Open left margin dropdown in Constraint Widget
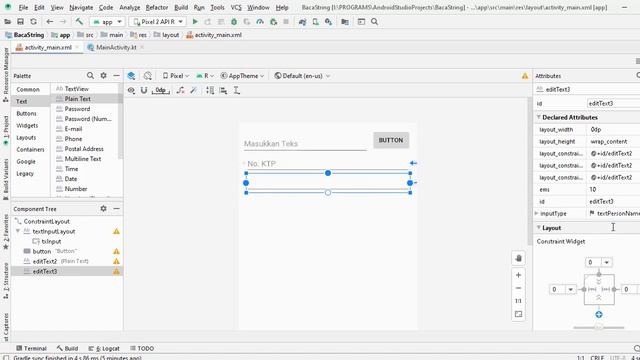This screenshot has height=360, width=640. (570, 289)
